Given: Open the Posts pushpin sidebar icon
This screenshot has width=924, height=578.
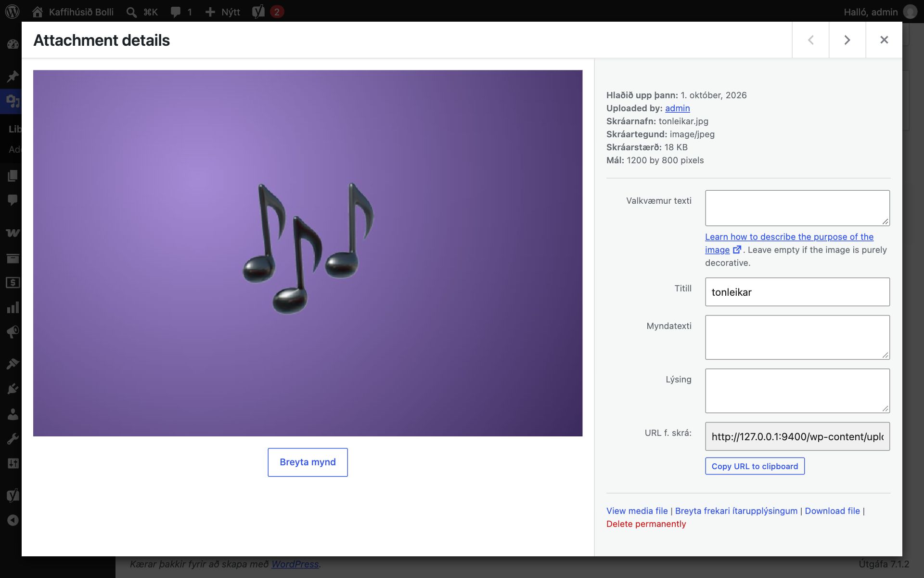Looking at the screenshot, I should click(13, 76).
